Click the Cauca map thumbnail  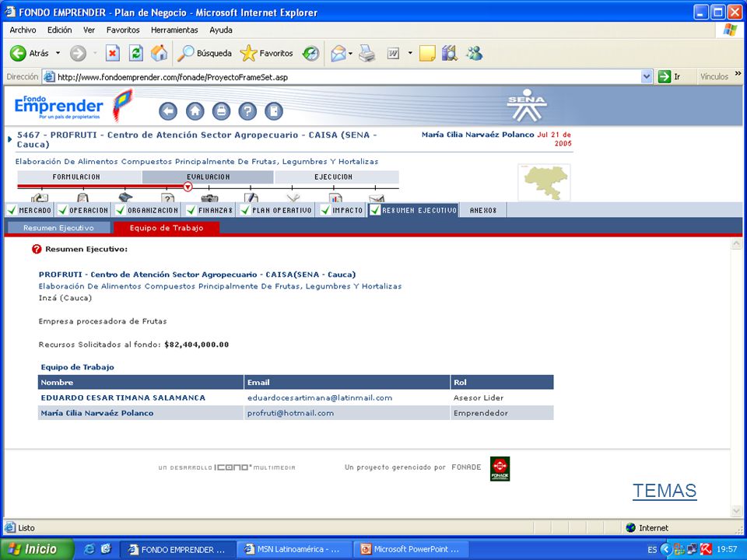[x=544, y=182]
